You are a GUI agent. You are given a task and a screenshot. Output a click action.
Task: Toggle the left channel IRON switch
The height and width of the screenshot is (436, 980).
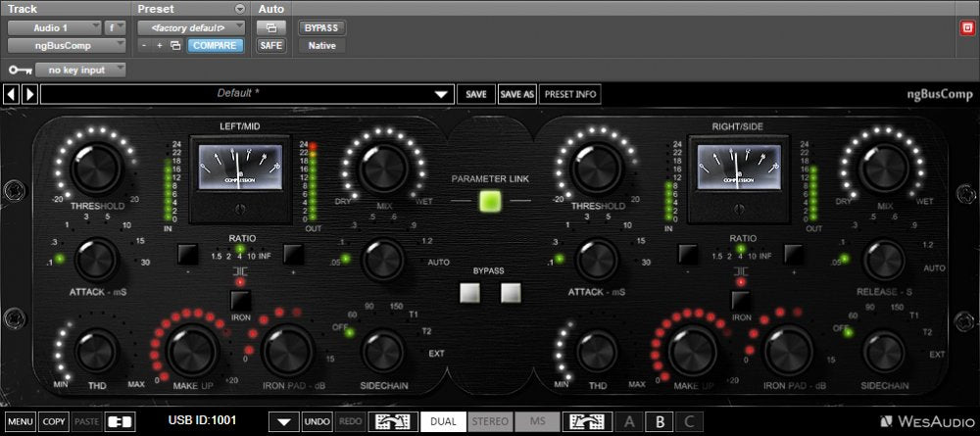pos(241,300)
